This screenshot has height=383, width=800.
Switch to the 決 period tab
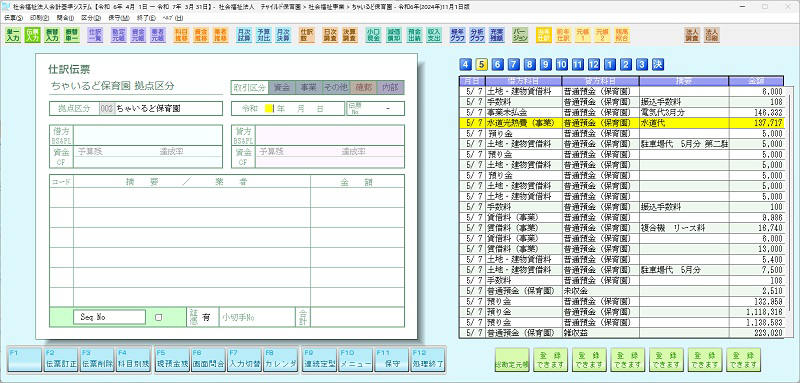tap(658, 65)
